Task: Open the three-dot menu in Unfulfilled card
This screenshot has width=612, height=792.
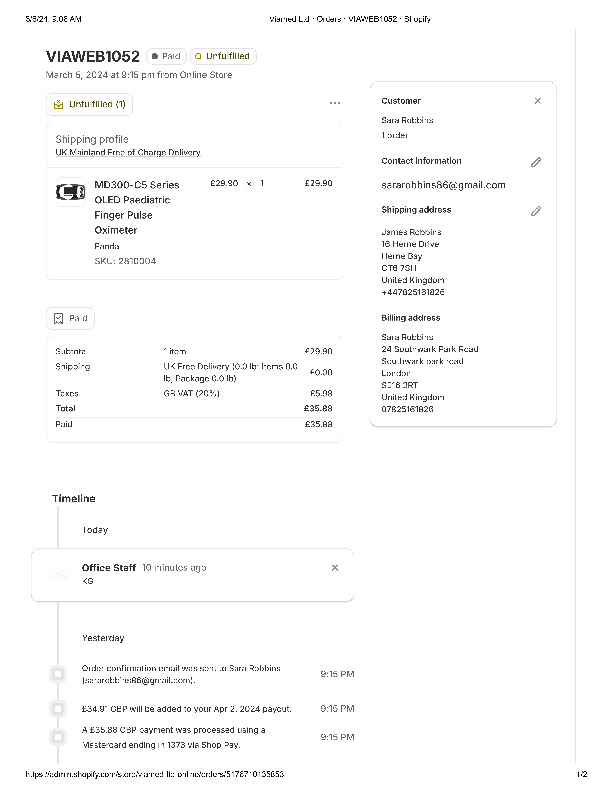Action: (334, 103)
